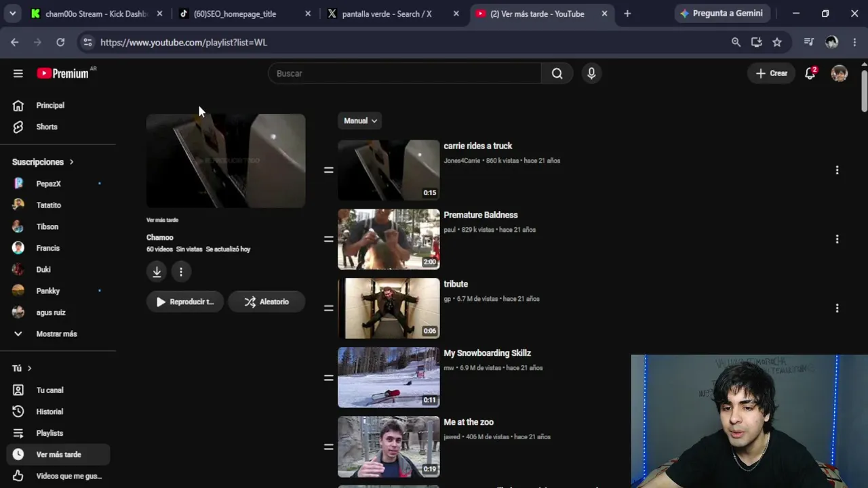Reload the current page
868x488 pixels.
point(60,42)
